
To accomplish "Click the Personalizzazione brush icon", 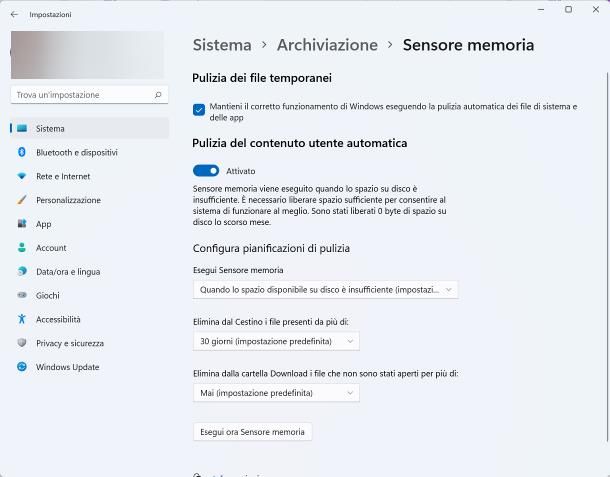I will (22, 200).
